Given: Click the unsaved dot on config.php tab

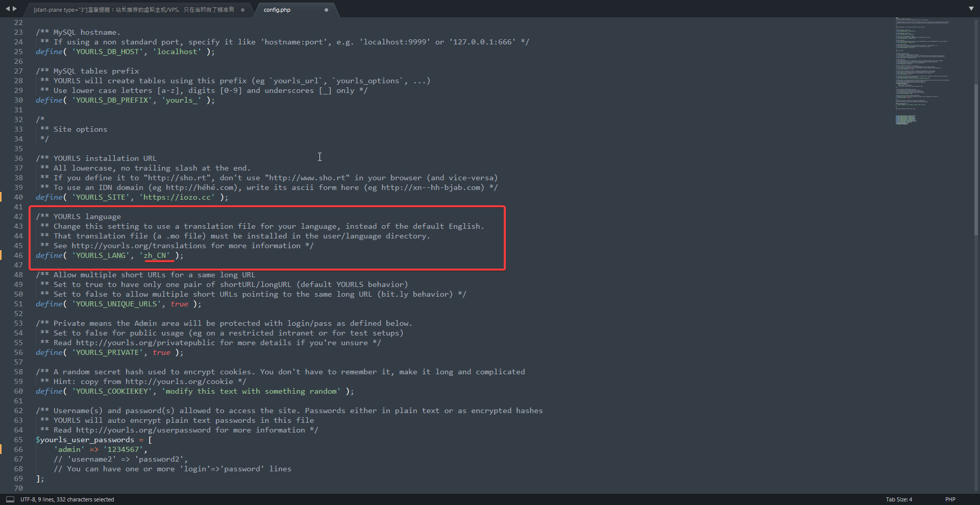Looking at the screenshot, I should point(326,10).
